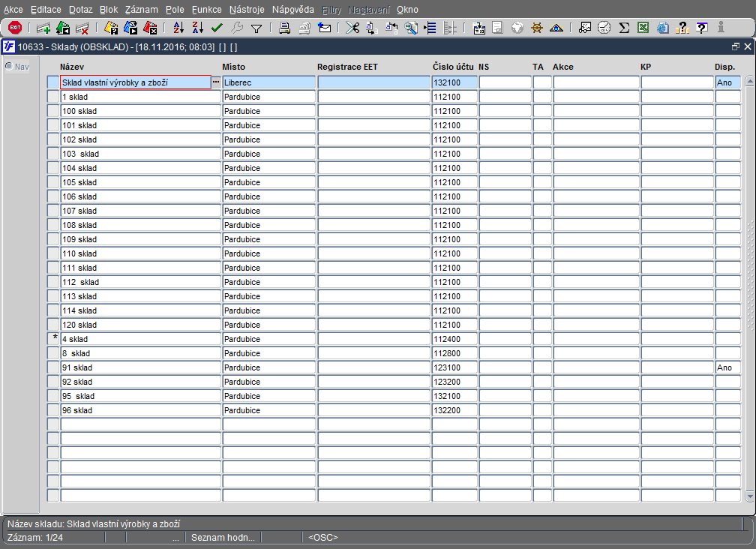Open the Akce menu
756x549 pixels.
click(x=13, y=10)
